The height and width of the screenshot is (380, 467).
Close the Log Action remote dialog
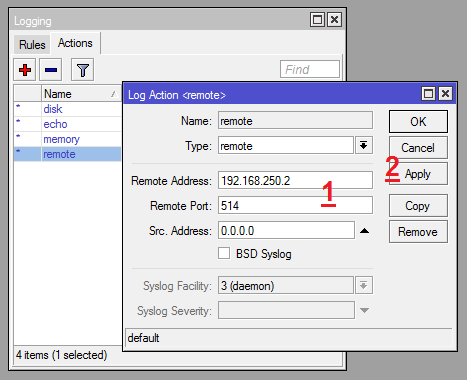point(445,94)
